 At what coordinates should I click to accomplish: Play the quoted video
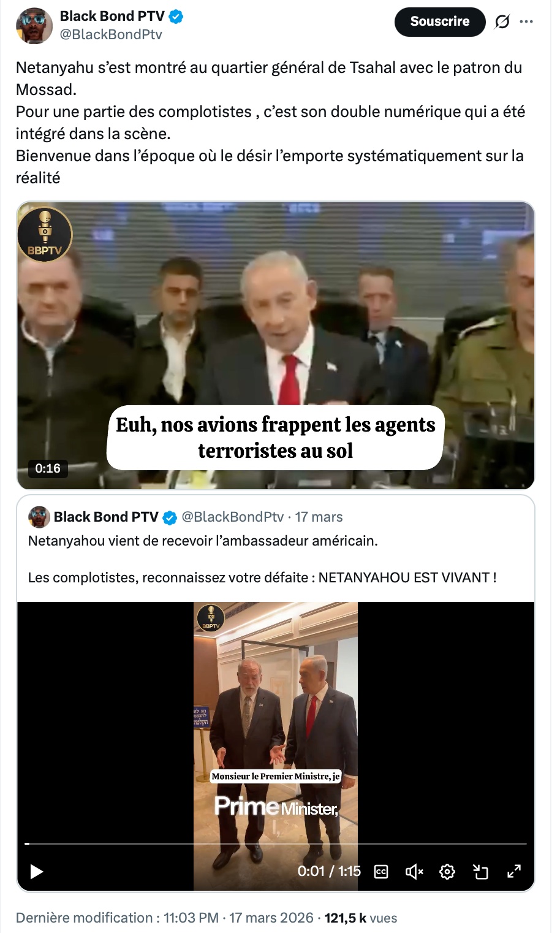click(x=37, y=871)
